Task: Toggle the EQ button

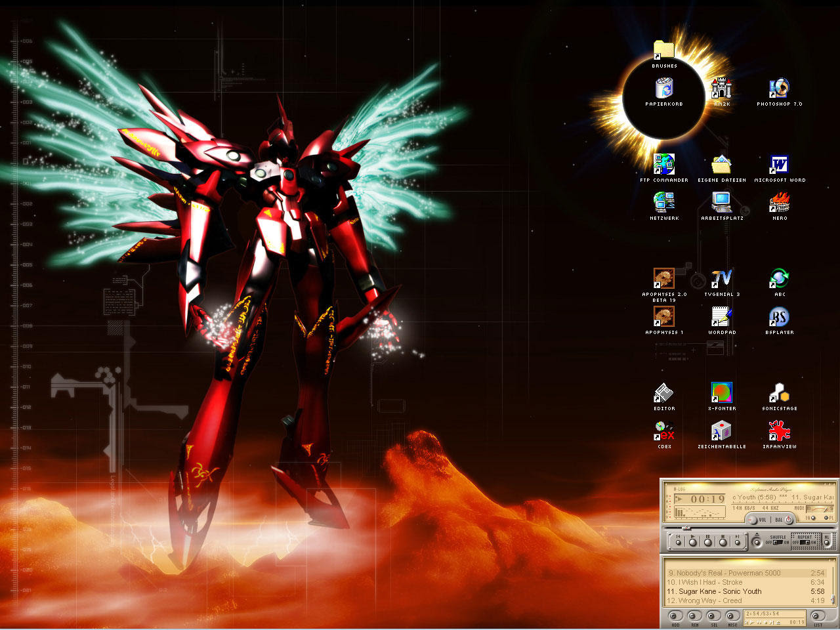Action: 813,518
